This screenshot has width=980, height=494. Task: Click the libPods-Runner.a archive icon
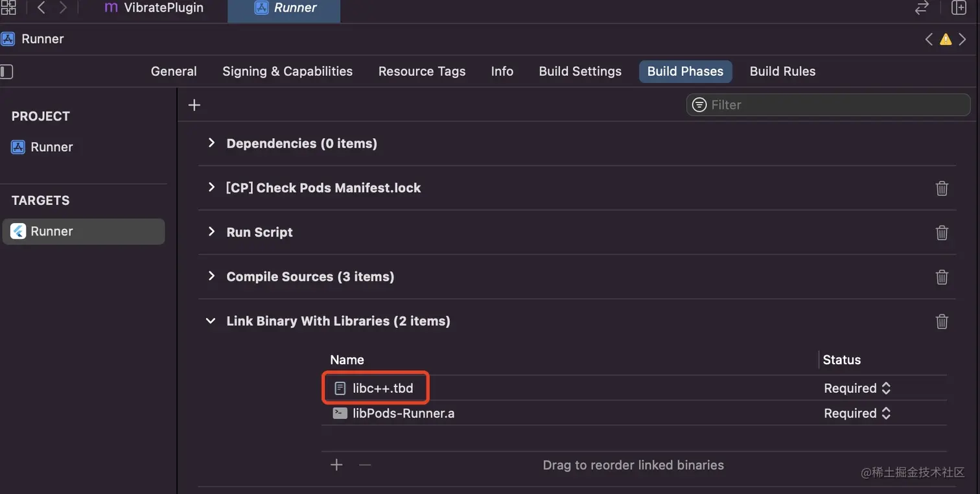coord(340,413)
